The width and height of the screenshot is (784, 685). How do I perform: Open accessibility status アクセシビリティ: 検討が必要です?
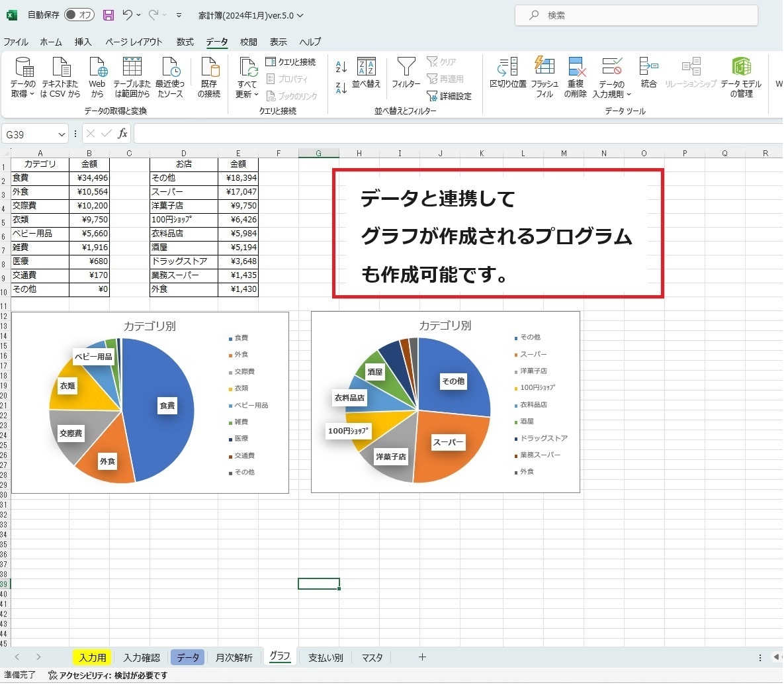[x=108, y=676]
